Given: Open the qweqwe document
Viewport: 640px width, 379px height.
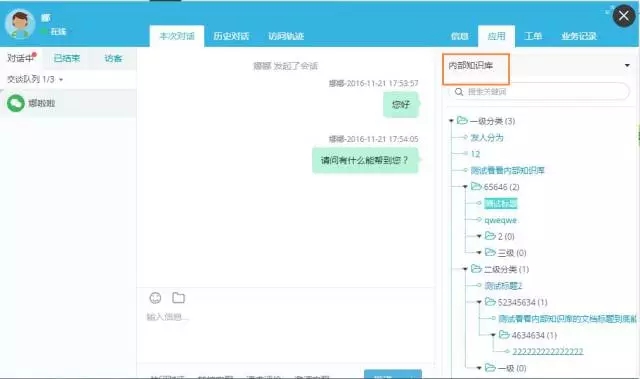Looking at the screenshot, I should tap(501, 220).
